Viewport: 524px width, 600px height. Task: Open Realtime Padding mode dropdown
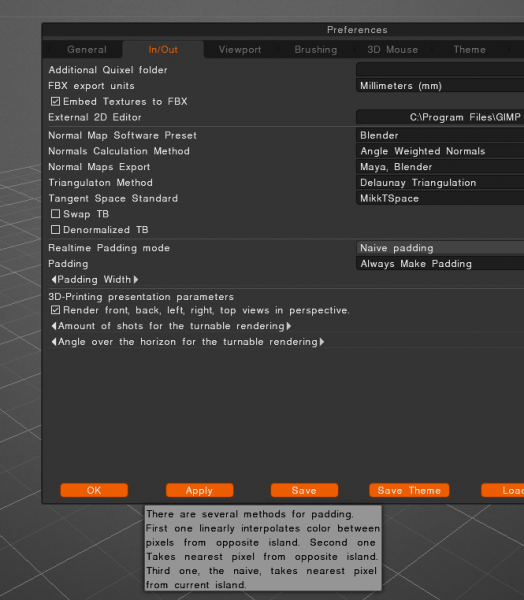tap(440, 248)
